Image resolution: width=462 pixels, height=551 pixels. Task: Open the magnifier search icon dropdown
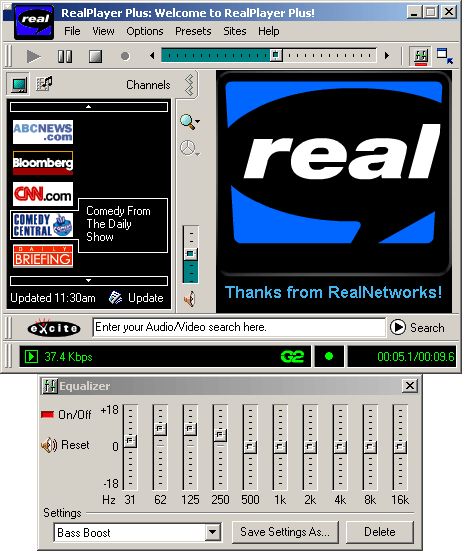[190, 122]
